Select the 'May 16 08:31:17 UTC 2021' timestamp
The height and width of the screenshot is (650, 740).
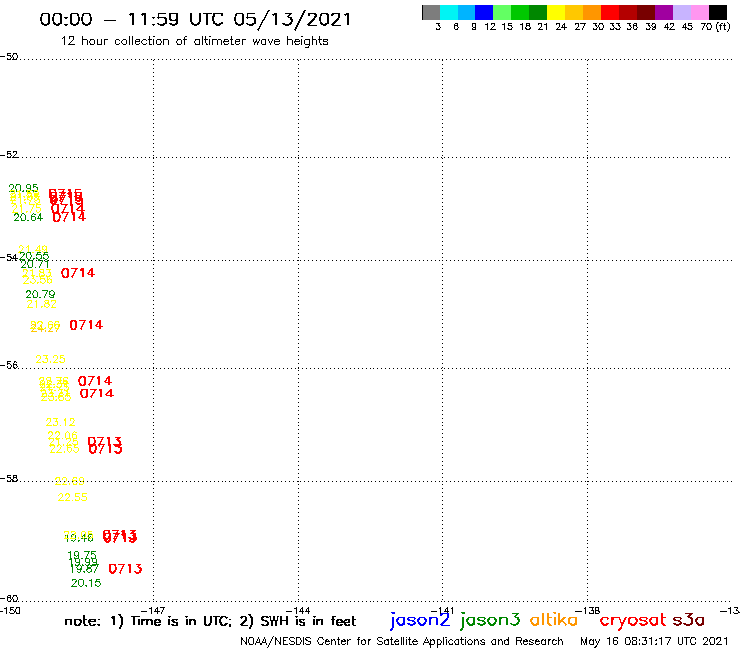[x=654, y=641]
